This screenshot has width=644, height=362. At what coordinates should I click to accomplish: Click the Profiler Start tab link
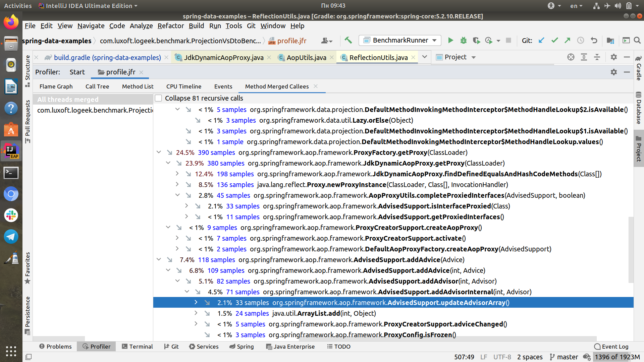click(77, 72)
